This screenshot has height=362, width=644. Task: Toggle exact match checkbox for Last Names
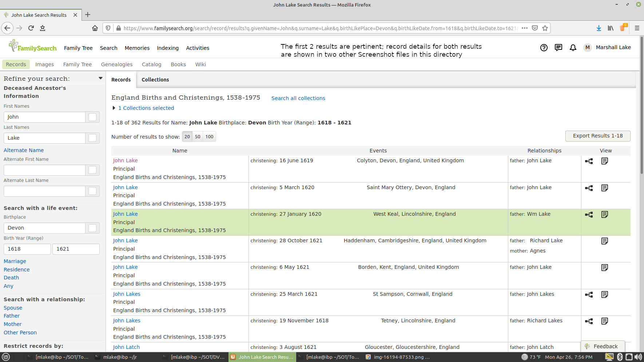click(x=92, y=138)
